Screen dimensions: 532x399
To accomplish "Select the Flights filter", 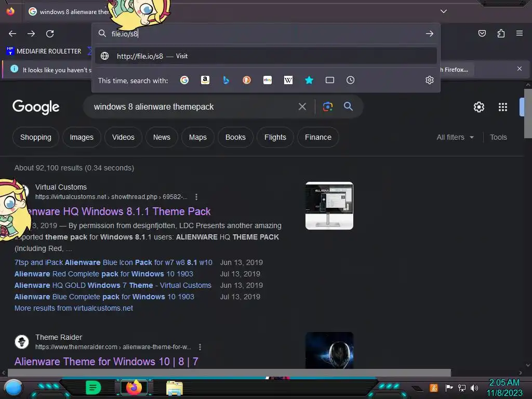I will click(275, 137).
